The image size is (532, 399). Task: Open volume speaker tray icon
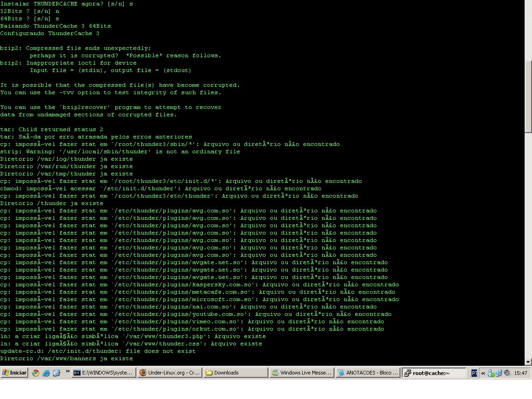click(507, 373)
